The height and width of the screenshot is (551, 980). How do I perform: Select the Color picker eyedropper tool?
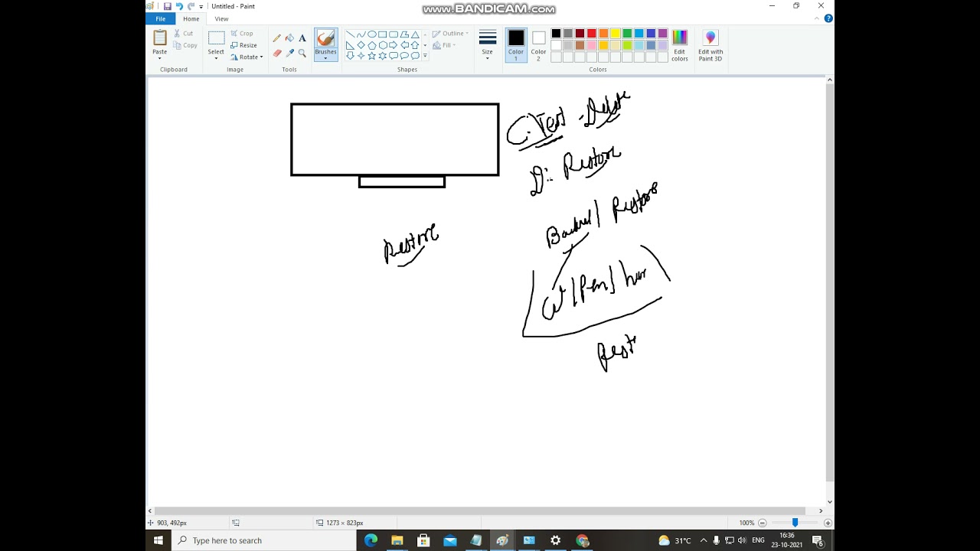(289, 53)
